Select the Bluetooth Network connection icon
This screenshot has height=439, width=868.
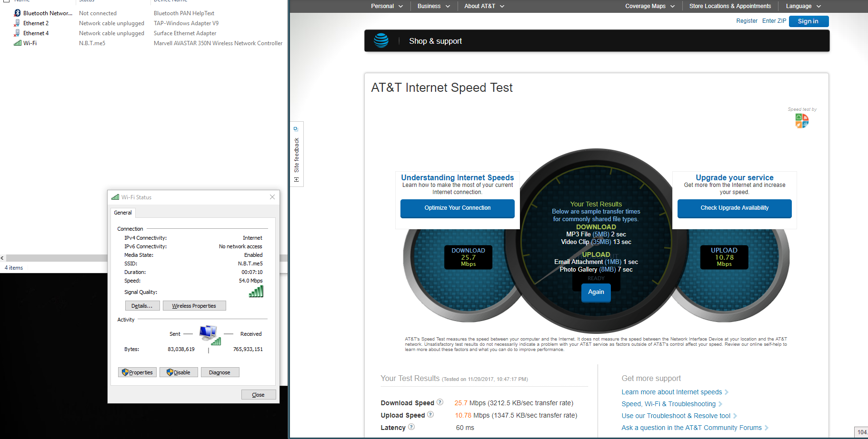17,13
